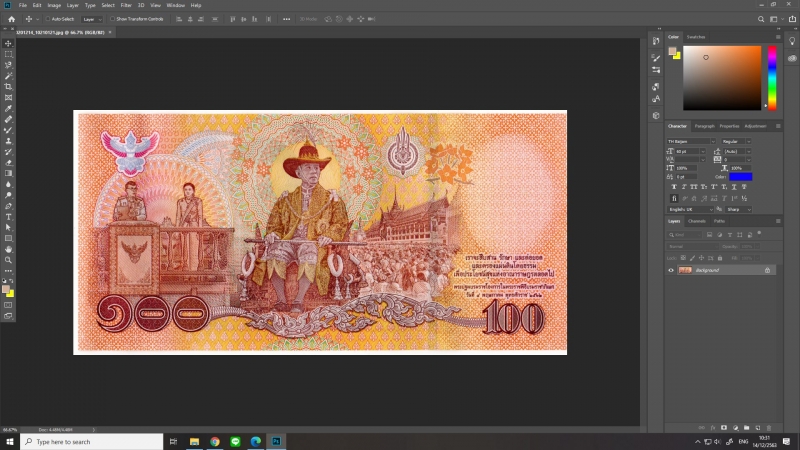Select the Frame tool
800x450 pixels.
tap(8, 97)
